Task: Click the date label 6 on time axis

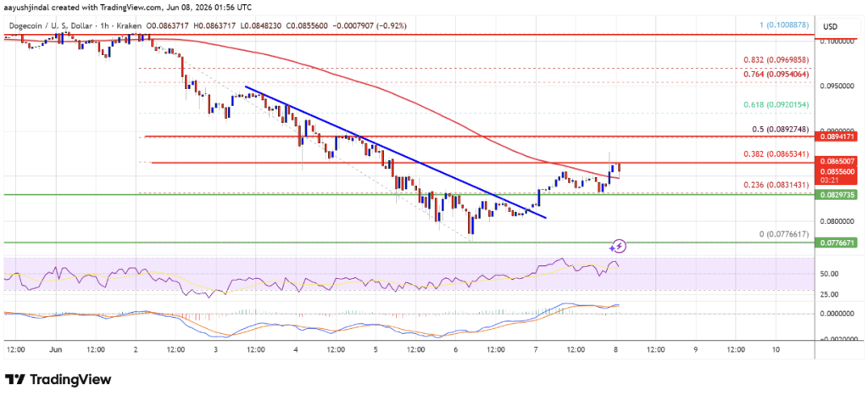Action: pos(455,349)
